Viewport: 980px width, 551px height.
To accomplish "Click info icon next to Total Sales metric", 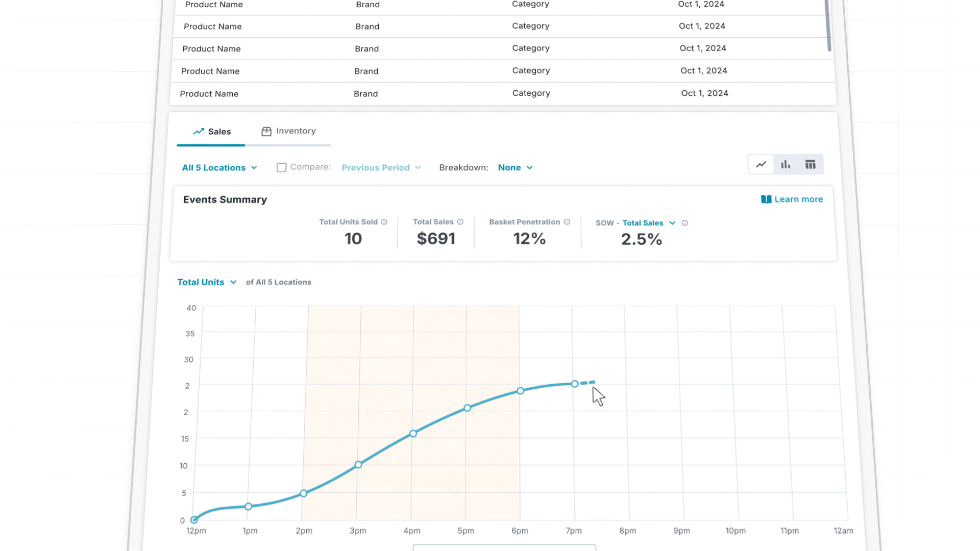I will tap(460, 222).
